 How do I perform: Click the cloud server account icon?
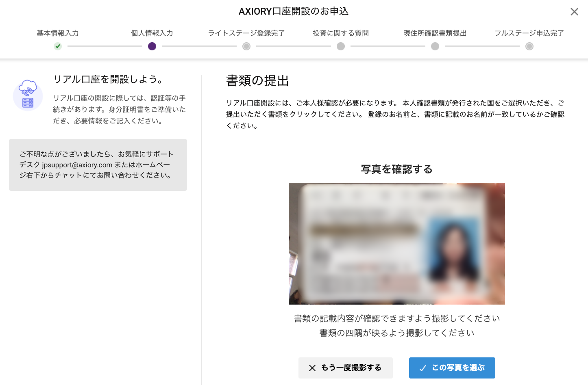28,95
